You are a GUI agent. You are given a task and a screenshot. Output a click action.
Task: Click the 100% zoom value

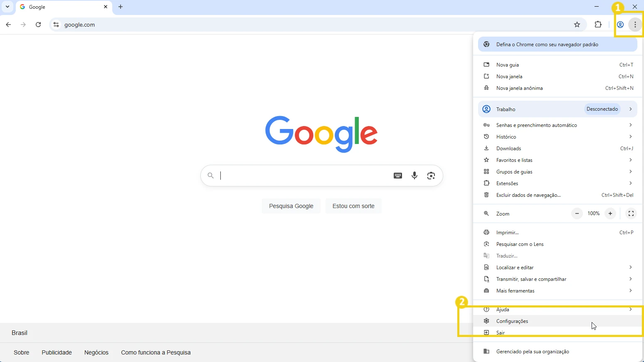pyautogui.click(x=594, y=213)
